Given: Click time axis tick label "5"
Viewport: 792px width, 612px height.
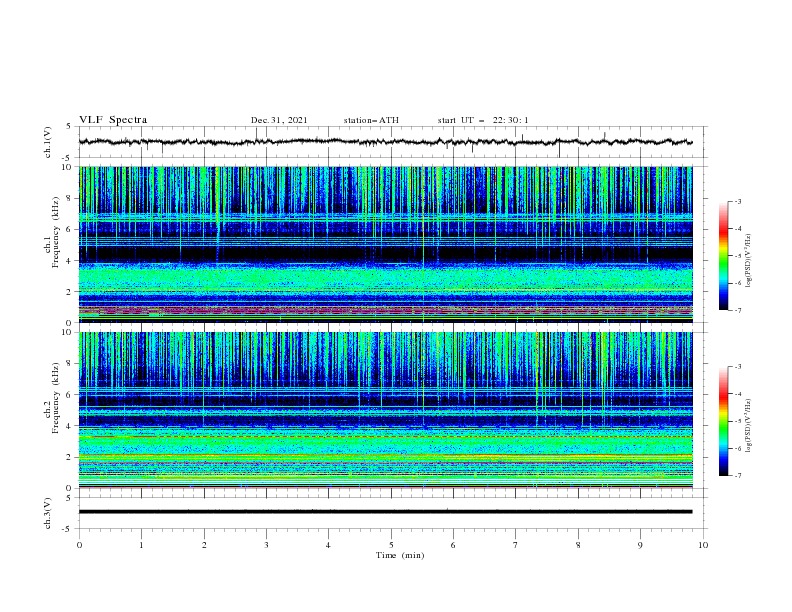Looking at the screenshot, I should click(x=391, y=545).
